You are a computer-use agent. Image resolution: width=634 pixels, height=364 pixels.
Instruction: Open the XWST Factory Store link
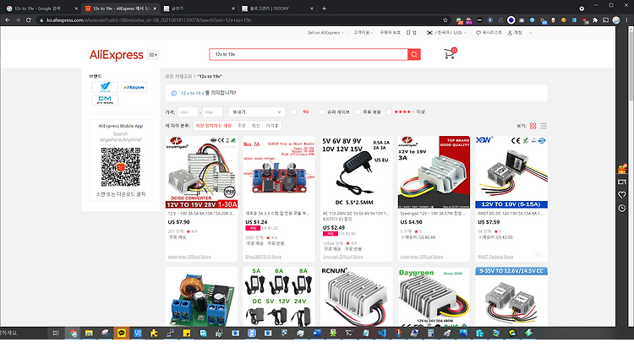(495, 257)
